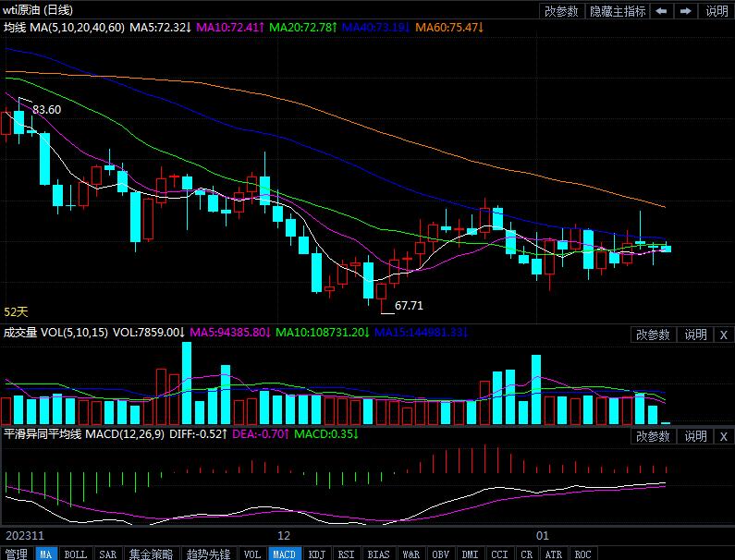Screen dimensions: 735x560
Task: Click the right arrow button in top toolbar
Action: coord(686,11)
